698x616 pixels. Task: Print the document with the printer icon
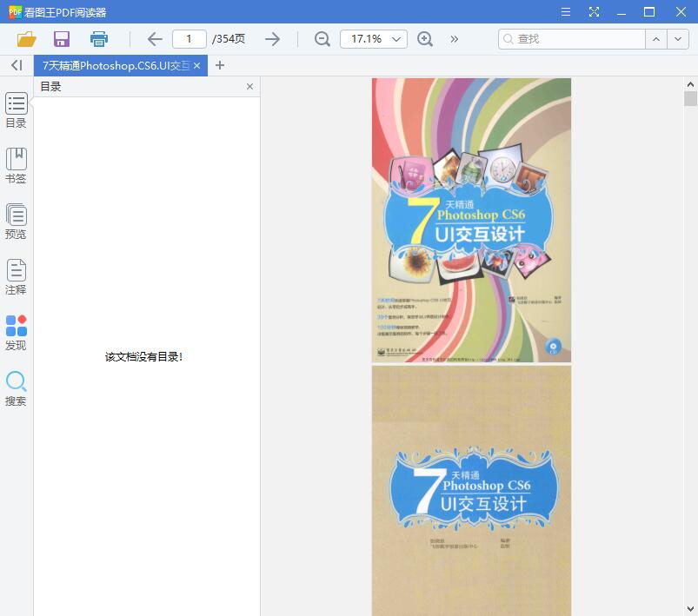[99, 39]
